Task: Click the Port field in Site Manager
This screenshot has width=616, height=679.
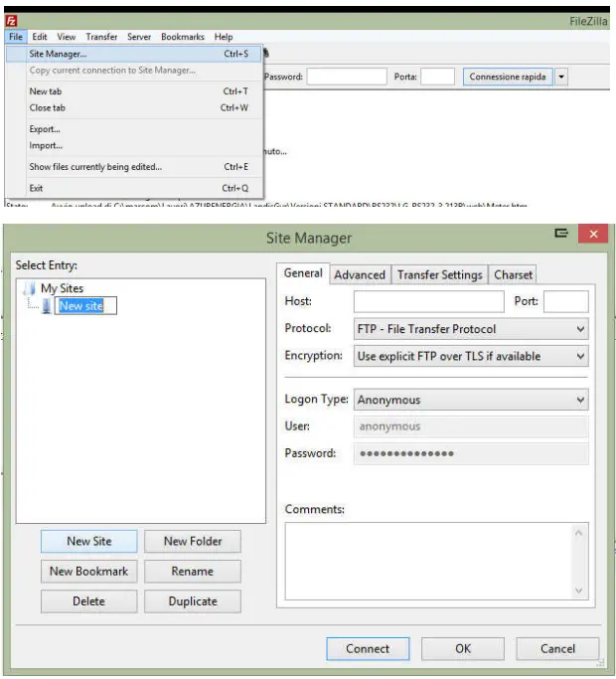Action: coord(565,301)
